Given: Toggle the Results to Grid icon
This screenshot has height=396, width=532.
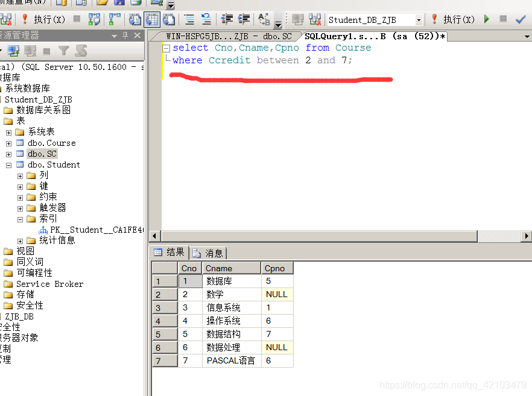Looking at the screenshot, I should [x=151, y=19].
